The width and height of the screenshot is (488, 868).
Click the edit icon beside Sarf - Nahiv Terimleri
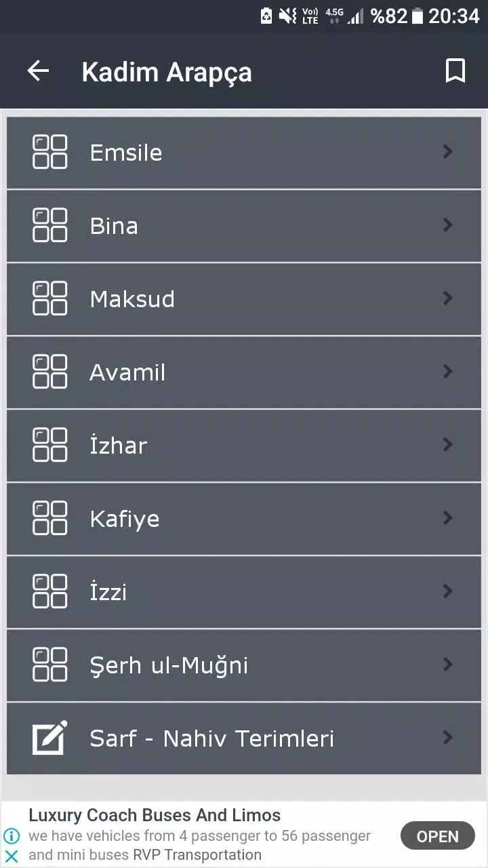(x=50, y=738)
